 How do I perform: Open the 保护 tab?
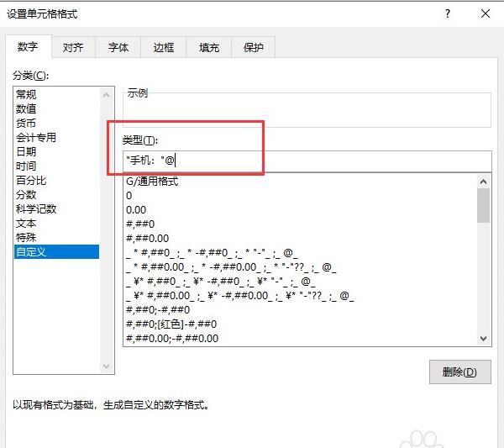[x=254, y=48]
